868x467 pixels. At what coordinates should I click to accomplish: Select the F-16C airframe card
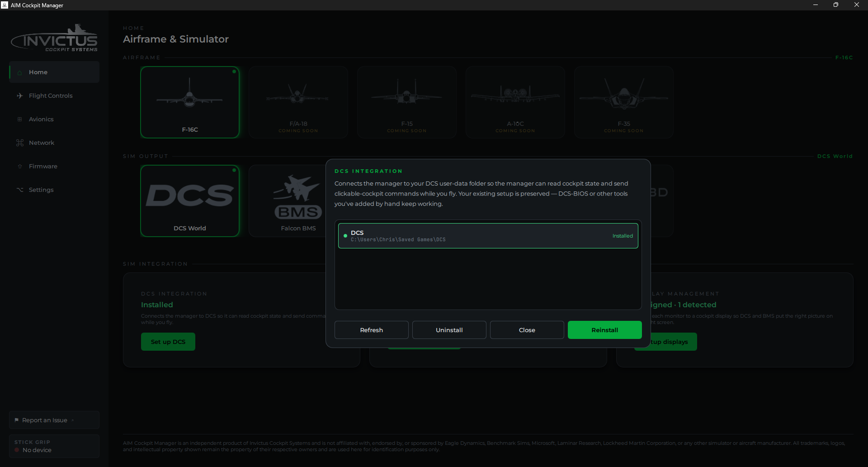click(x=190, y=102)
